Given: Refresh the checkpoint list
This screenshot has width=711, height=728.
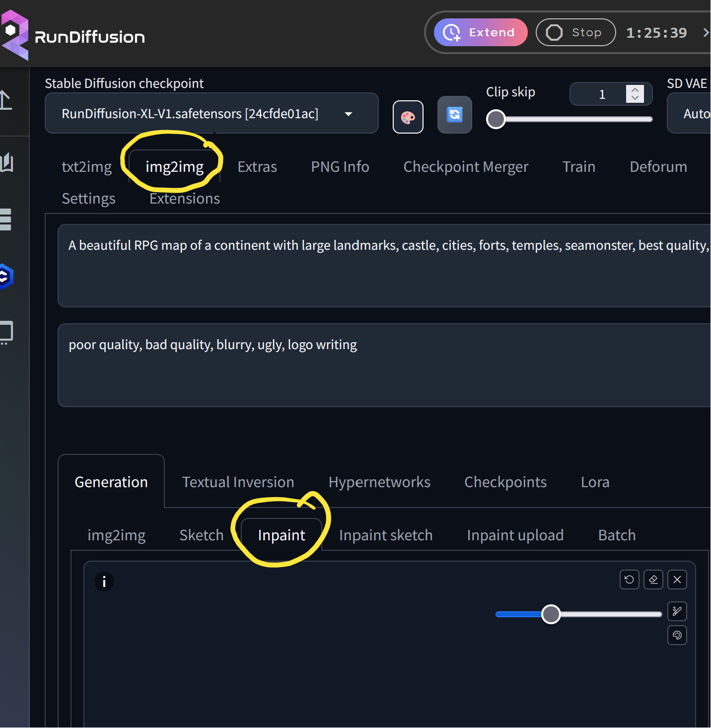Looking at the screenshot, I should (x=454, y=115).
